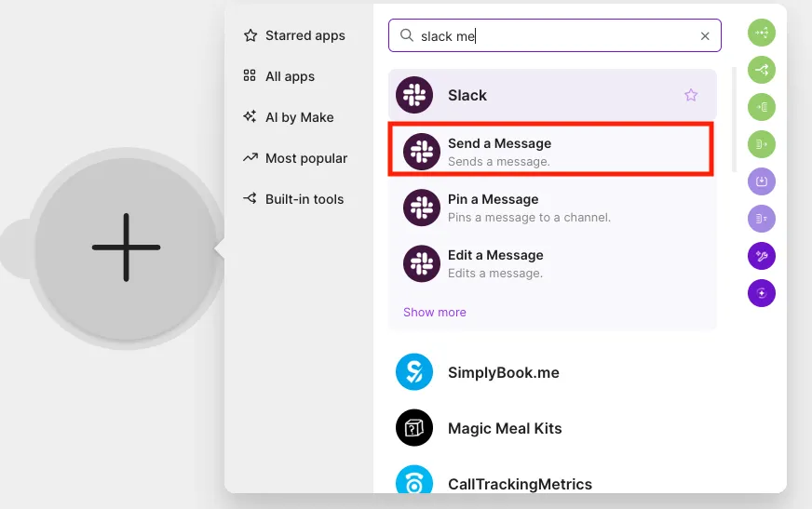Click Slack icon beside Edit a Message

422,263
